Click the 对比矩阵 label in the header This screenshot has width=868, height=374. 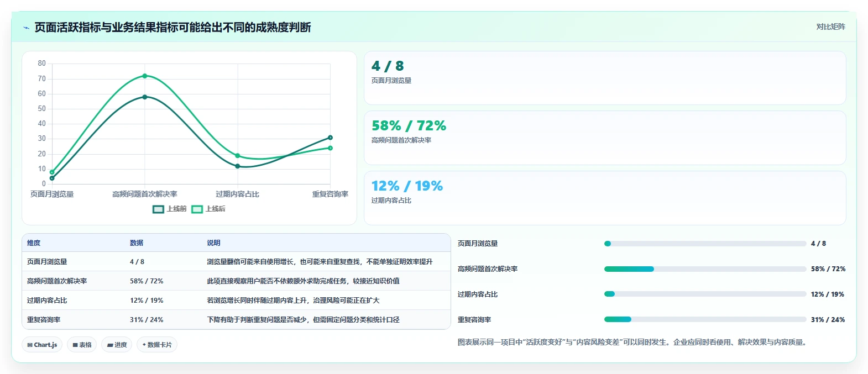[830, 27]
